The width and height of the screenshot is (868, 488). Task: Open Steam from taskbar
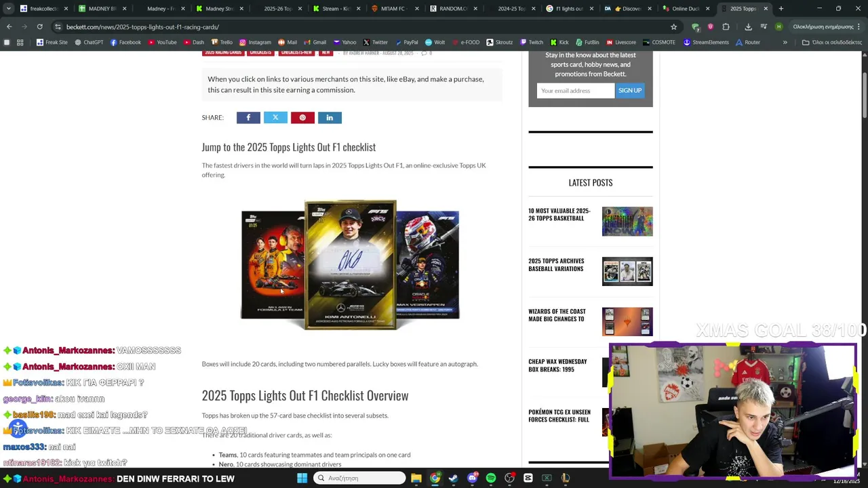pos(454,479)
